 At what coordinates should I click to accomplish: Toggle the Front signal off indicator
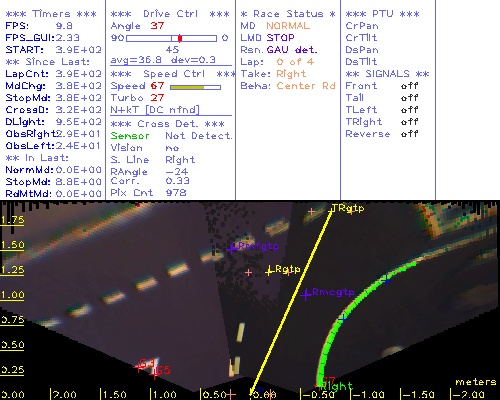(x=409, y=86)
